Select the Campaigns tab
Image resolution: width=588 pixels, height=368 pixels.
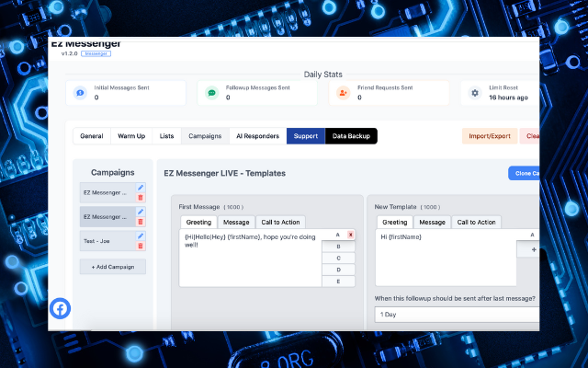click(x=205, y=136)
